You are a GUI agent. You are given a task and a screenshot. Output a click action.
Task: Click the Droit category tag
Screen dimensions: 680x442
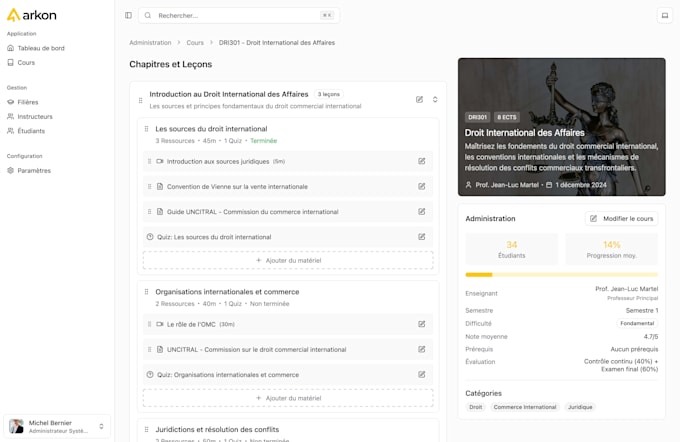coord(475,407)
